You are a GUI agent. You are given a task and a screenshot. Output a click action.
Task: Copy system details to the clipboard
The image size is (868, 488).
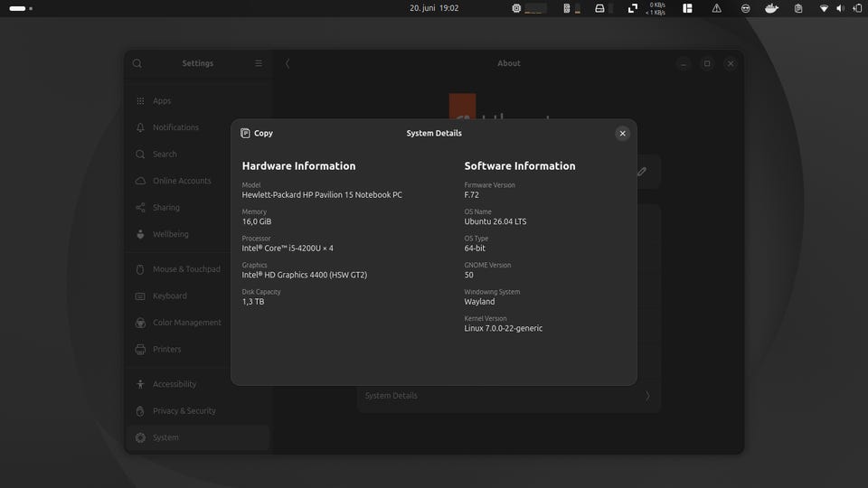pyautogui.click(x=257, y=134)
